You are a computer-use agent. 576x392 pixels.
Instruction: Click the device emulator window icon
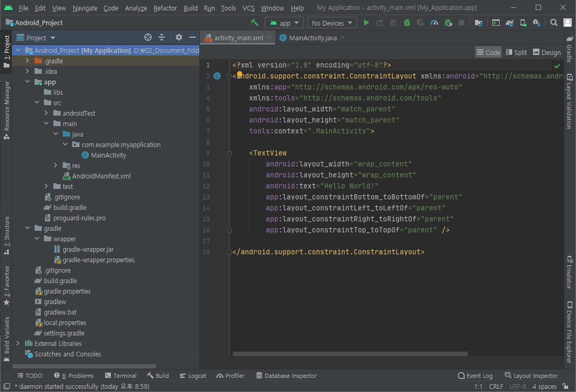496,23
